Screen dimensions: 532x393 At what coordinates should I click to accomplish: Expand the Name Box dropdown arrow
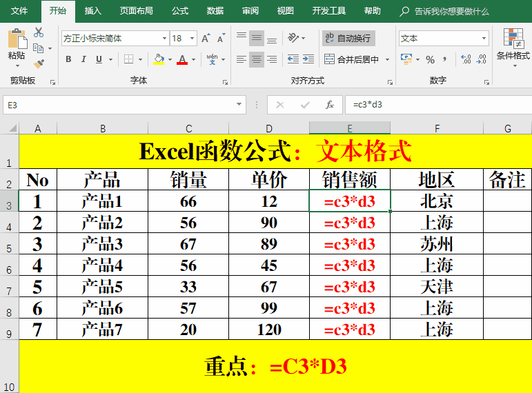[x=239, y=104]
